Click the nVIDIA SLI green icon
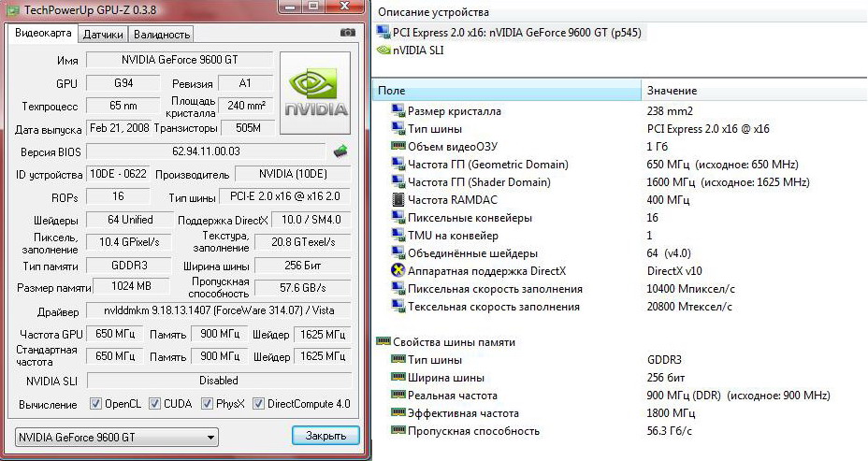 383,50
